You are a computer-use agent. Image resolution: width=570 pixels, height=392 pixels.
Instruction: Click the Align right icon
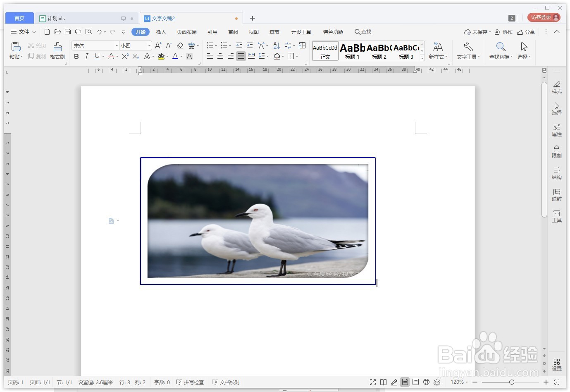[231, 56]
